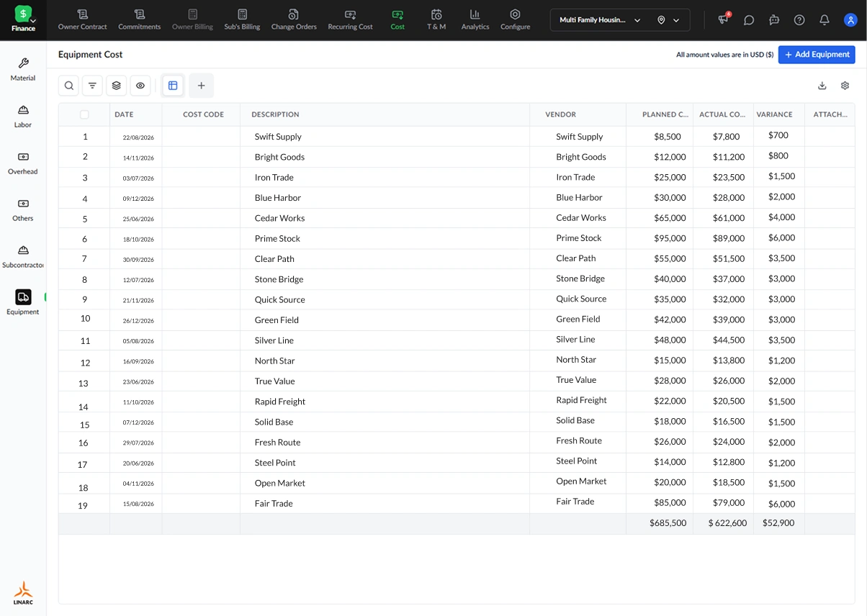Viewport: 867px width, 616px height.
Task: Click the Prime Stock variance $6,000
Action: point(781,237)
